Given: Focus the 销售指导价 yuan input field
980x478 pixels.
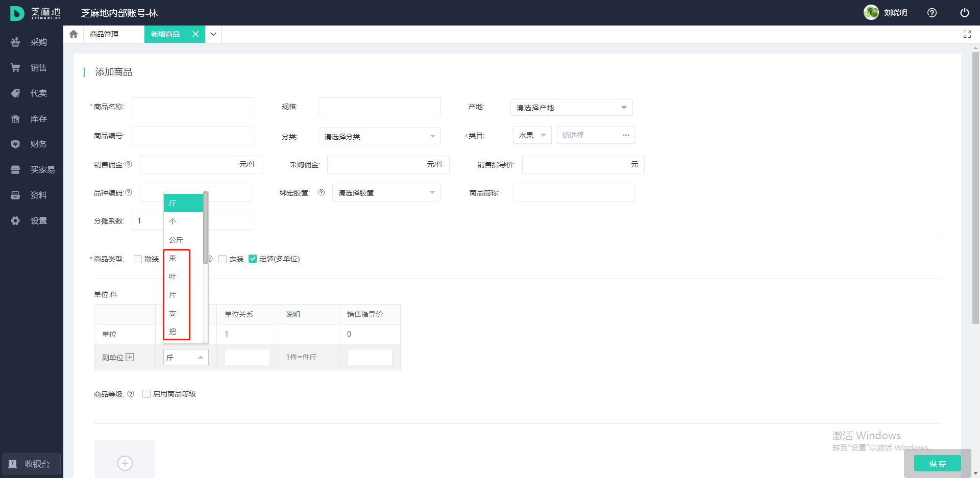Looking at the screenshot, I should [583, 164].
